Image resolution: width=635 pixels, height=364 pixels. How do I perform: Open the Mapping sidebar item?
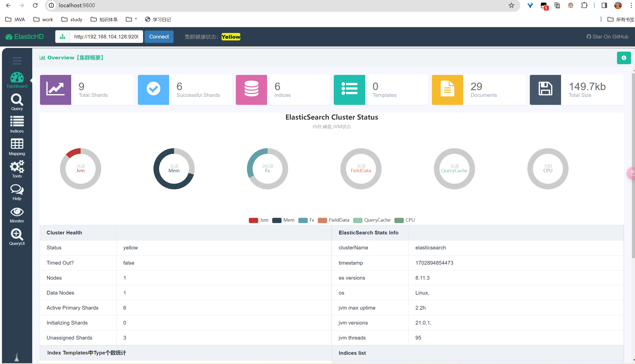(17, 147)
